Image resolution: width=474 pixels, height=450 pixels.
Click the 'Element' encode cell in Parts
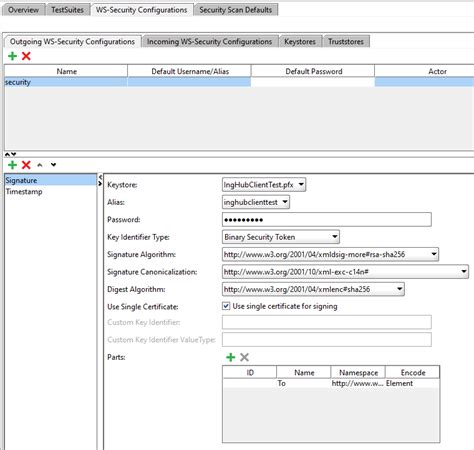412,383
